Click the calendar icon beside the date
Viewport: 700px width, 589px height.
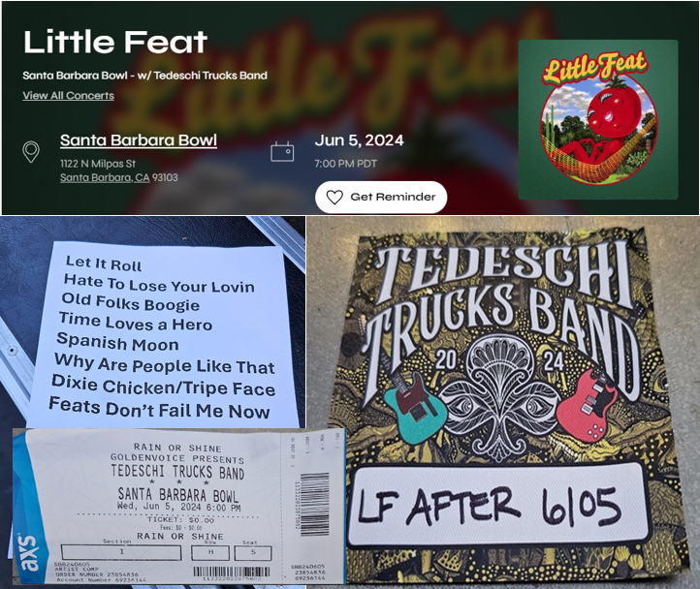(282, 151)
